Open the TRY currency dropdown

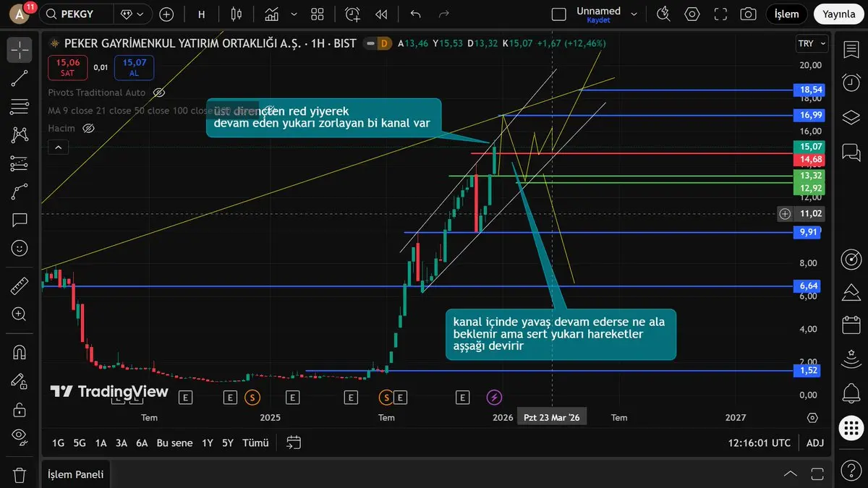(x=813, y=43)
